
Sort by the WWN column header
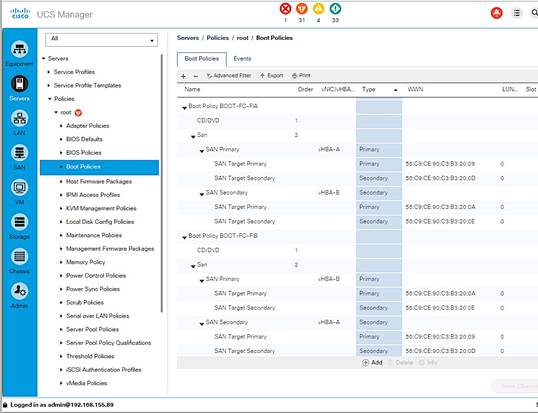tap(415, 89)
